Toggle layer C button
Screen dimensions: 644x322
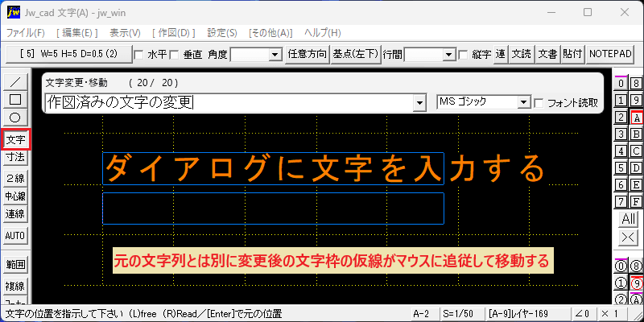[637, 151]
